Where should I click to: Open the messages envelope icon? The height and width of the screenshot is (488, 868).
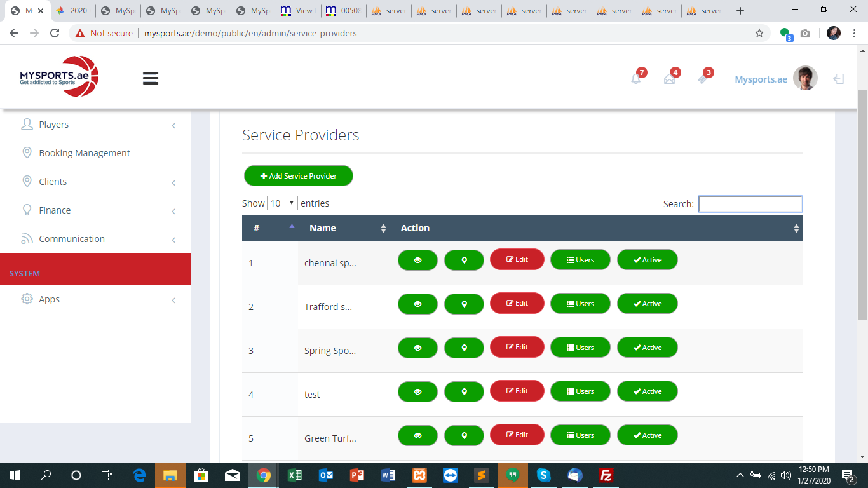[669, 79]
